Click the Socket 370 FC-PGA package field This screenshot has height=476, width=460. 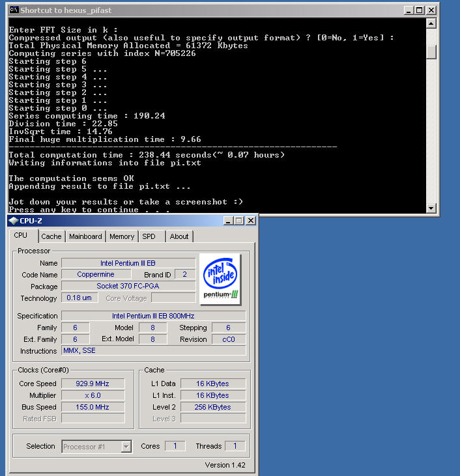[x=128, y=286]
